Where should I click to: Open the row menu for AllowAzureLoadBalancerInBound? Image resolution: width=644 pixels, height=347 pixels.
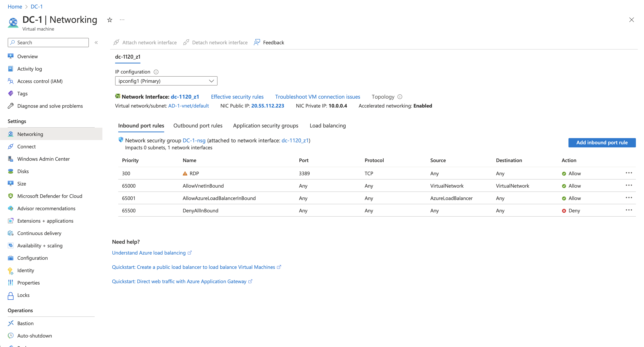click(629, 198)
